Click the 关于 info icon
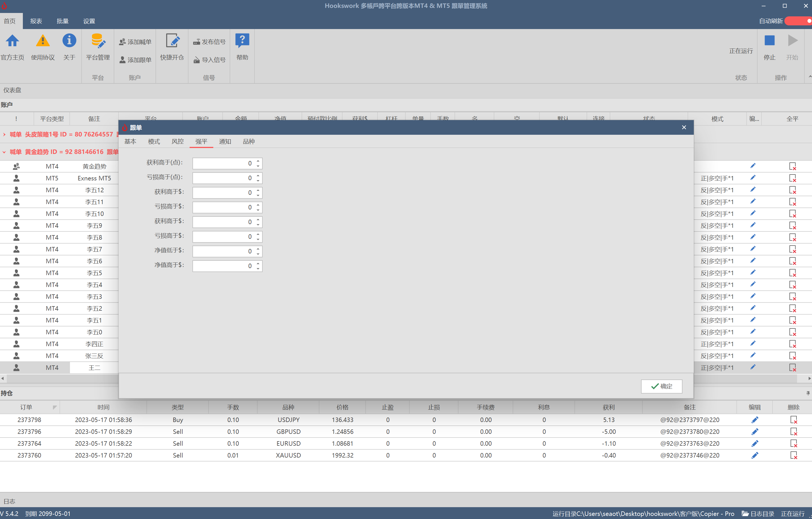This screenshot has width=812, height=519. tap(69, 41)
